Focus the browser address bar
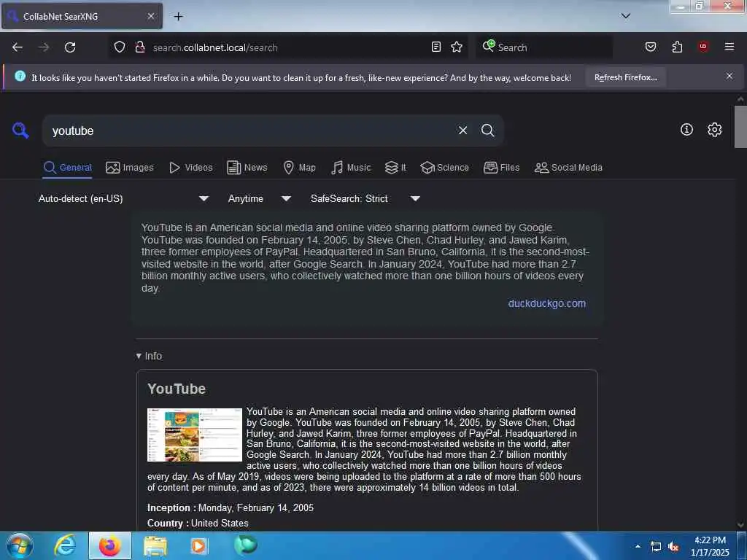 [290, 47]
